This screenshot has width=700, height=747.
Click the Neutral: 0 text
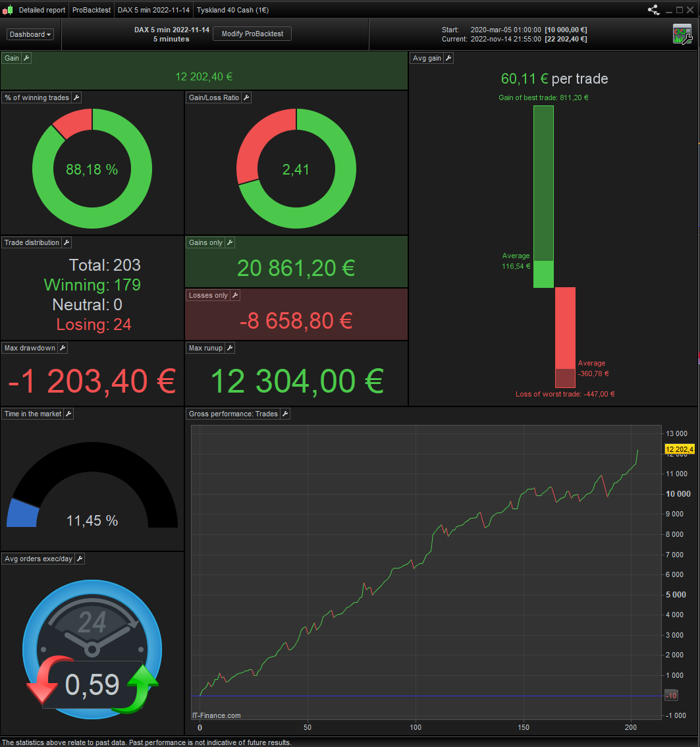(x=87, y=304)
